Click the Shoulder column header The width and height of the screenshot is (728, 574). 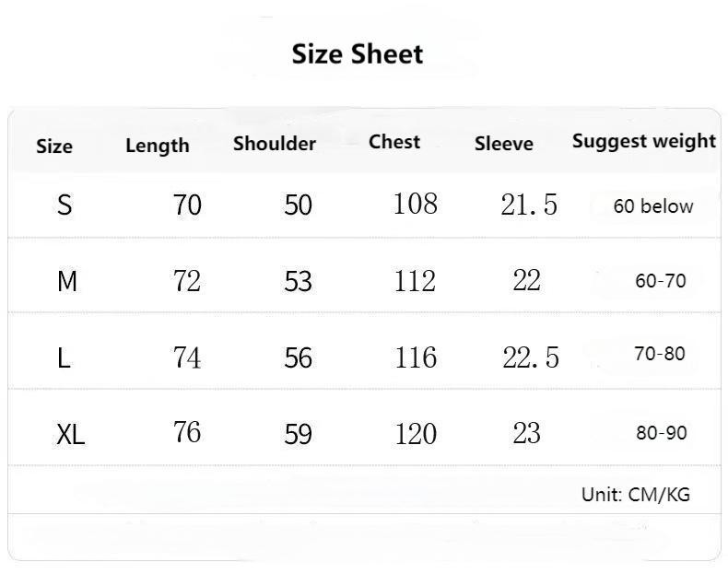pos(275,144)
